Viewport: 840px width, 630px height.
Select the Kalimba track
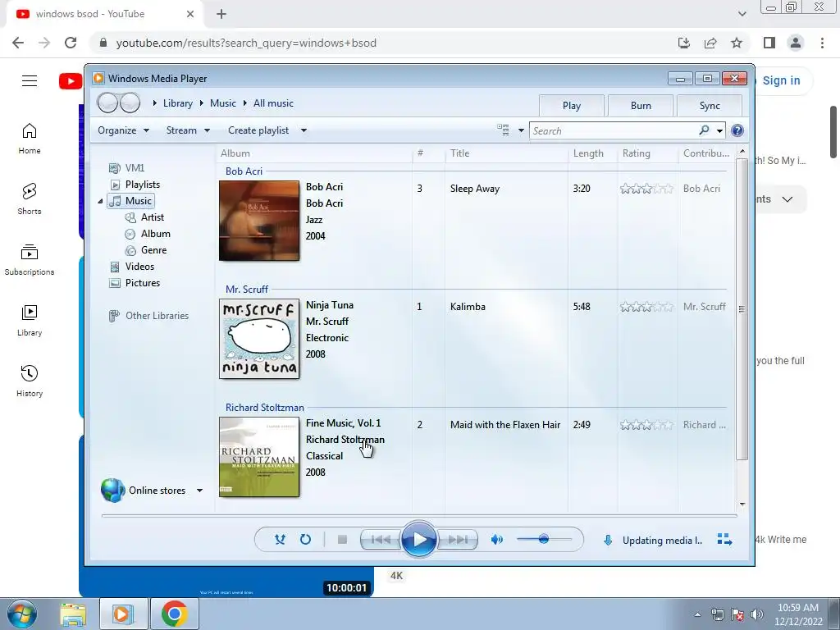tap(468, 307)
